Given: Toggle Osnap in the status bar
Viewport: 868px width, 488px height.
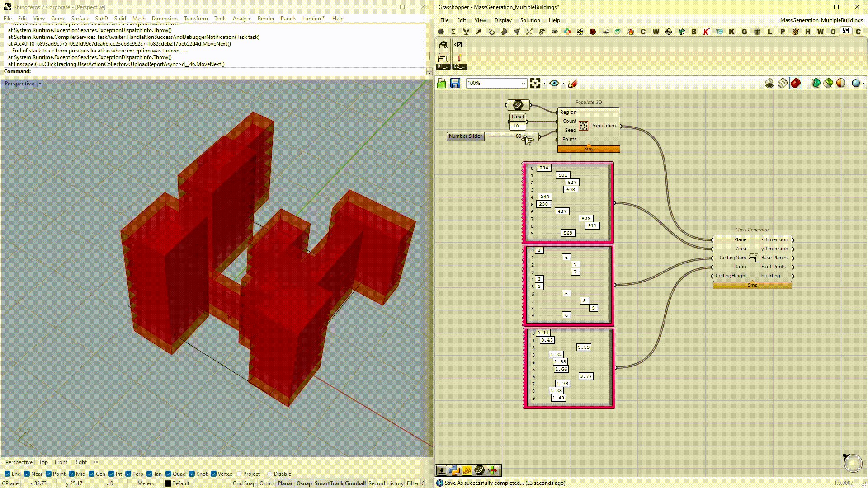Looking at the screenshot, I should [x=304, y=483].
